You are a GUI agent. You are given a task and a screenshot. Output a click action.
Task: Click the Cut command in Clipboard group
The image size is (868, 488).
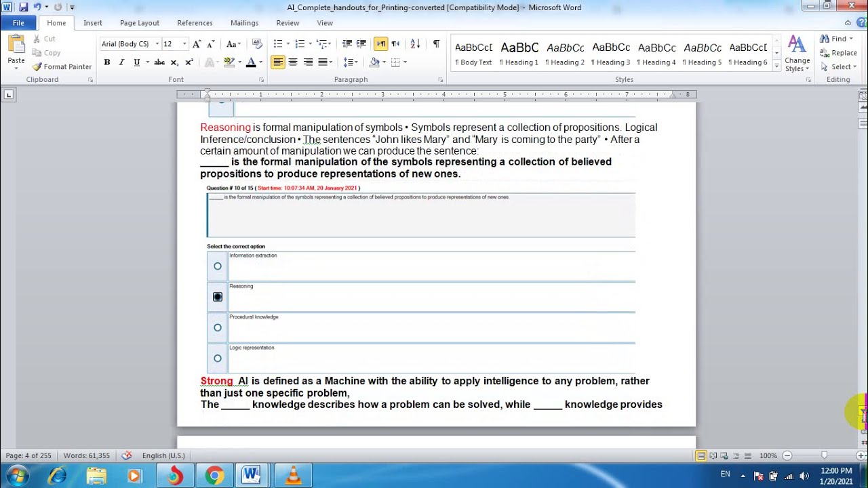45,39
